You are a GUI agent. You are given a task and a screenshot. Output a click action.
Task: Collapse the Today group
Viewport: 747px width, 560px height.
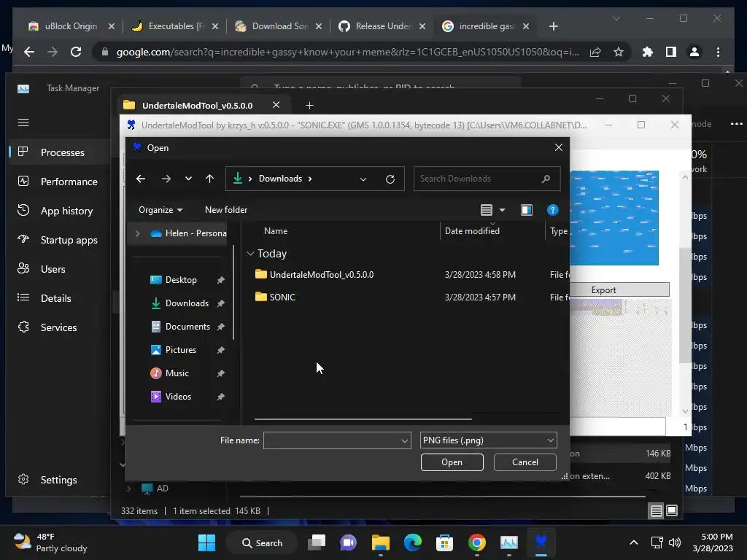click(x=250, y=254)
